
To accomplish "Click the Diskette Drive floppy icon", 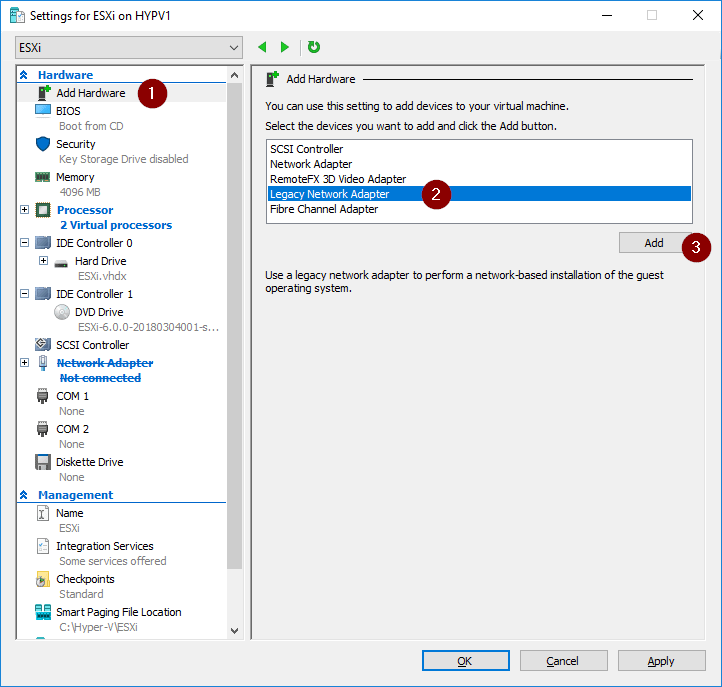I will click(x=43, y=462).
